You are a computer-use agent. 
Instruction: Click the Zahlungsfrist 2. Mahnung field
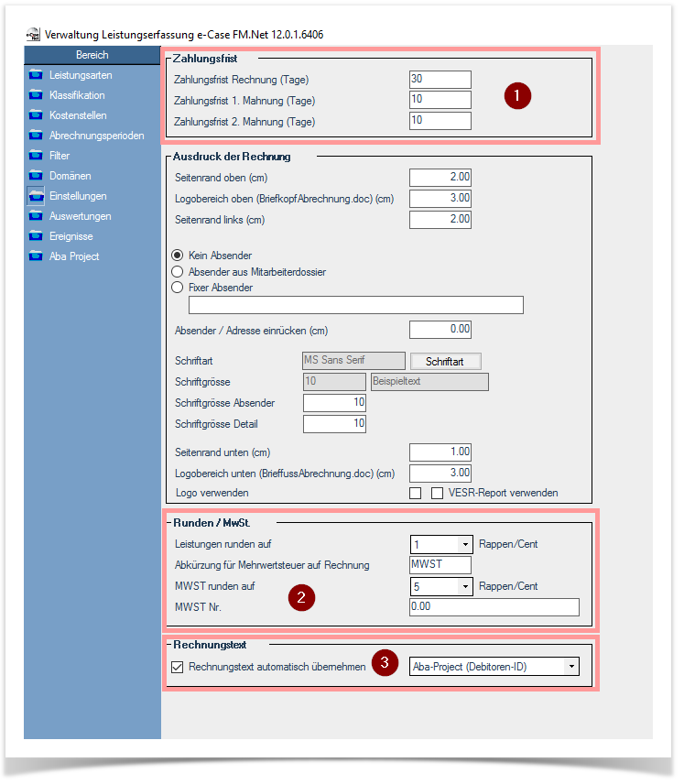(x=440, y=121)
